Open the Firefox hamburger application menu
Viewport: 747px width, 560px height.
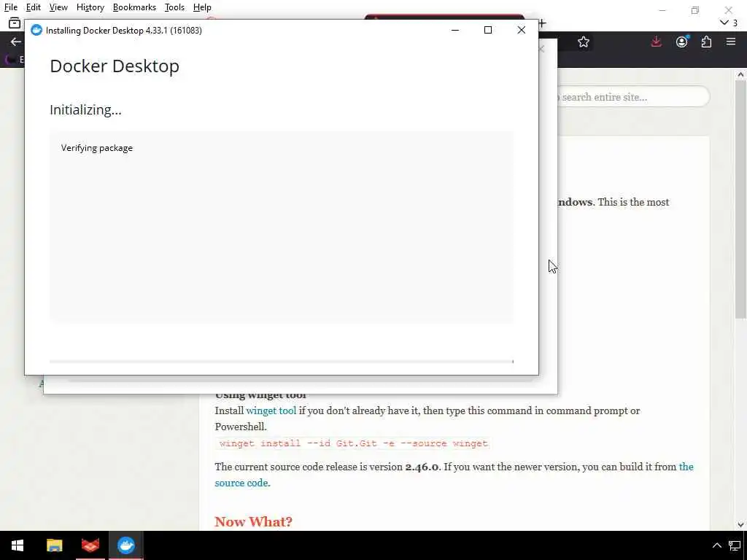[x=731, y=42]
